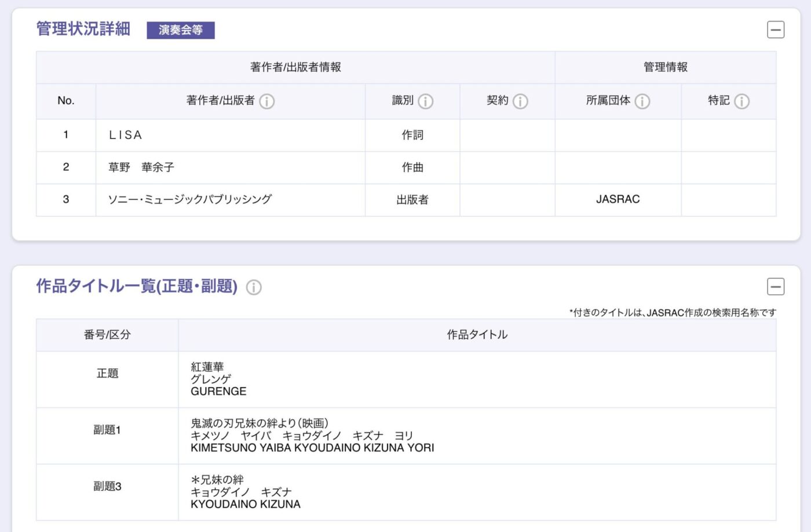Click the 紅蓮華 main title cell
Screen dimensions: 811x532
207,367
